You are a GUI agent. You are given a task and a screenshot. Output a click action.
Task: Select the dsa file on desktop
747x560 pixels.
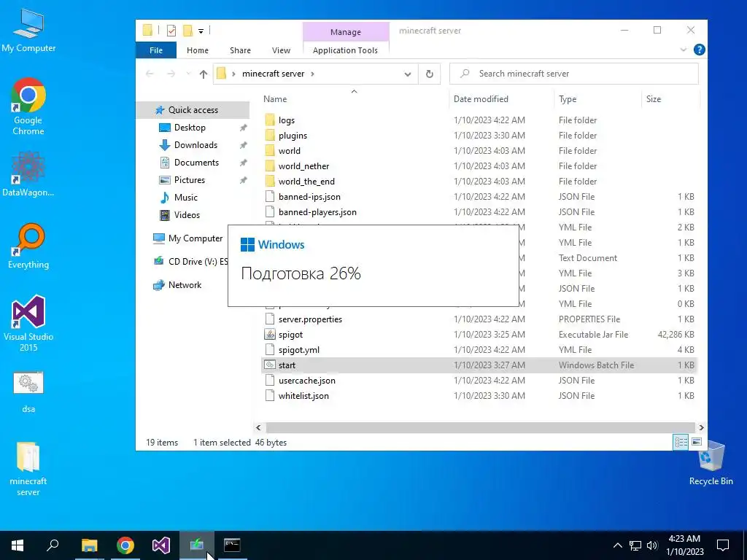coord(28,392)
